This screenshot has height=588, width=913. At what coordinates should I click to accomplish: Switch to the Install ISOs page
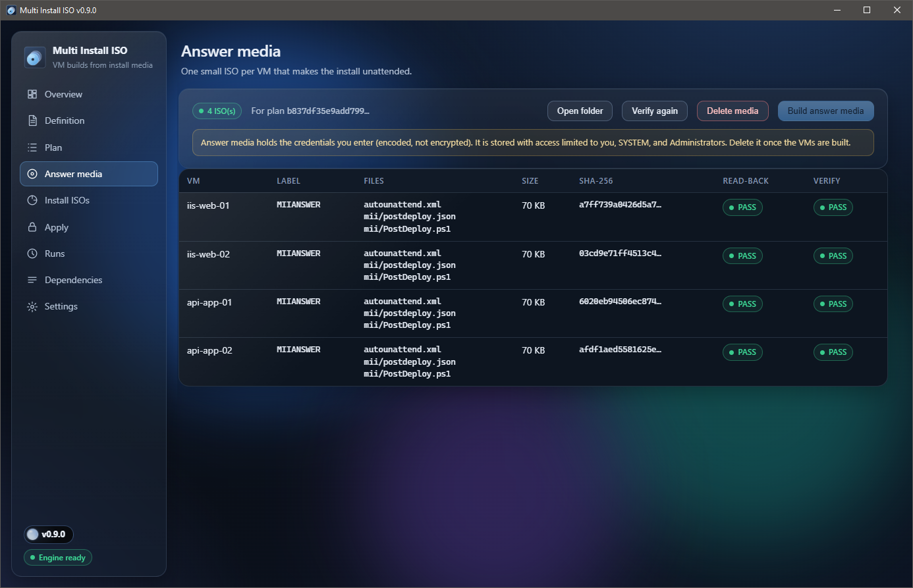coord(89,200)
